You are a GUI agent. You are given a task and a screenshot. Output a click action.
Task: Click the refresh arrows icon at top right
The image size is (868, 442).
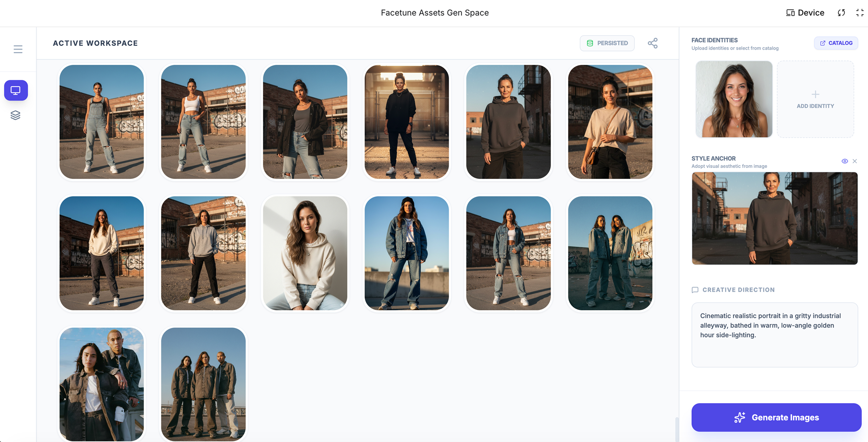841,13
